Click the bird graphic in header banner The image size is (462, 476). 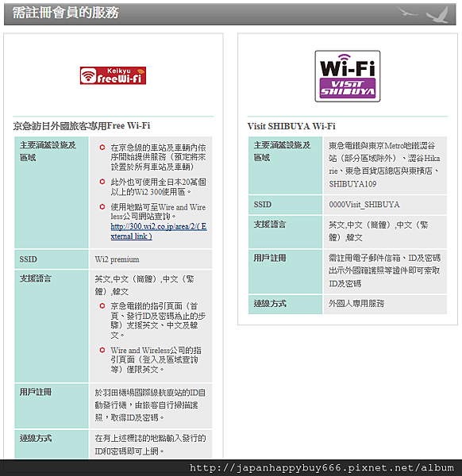(424, 14)
